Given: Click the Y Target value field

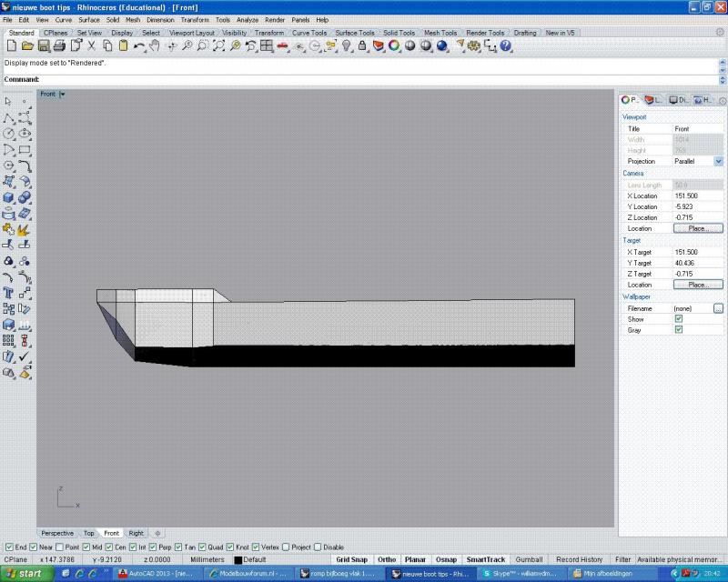Looking at the screenshot, I should pyautogui.click(x=697, y=263).
